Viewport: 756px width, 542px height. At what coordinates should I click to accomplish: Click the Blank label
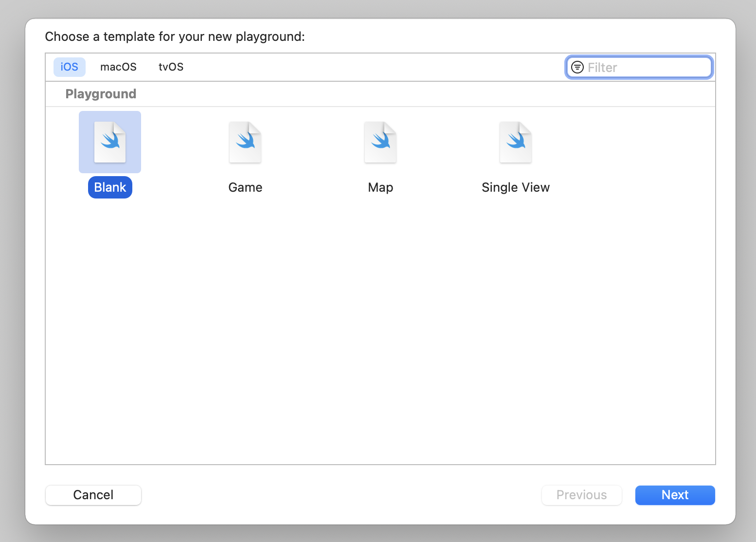coord(110,187)
